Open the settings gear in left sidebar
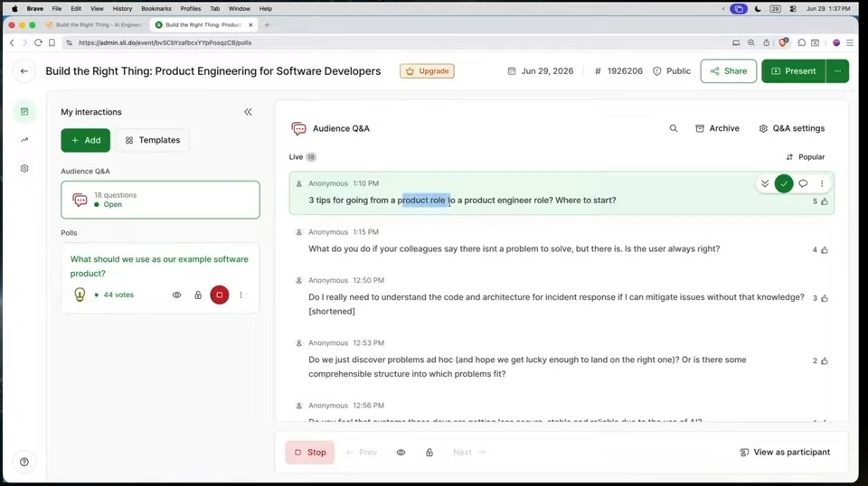The image size is (868, 486). click(x=24, y=169)
